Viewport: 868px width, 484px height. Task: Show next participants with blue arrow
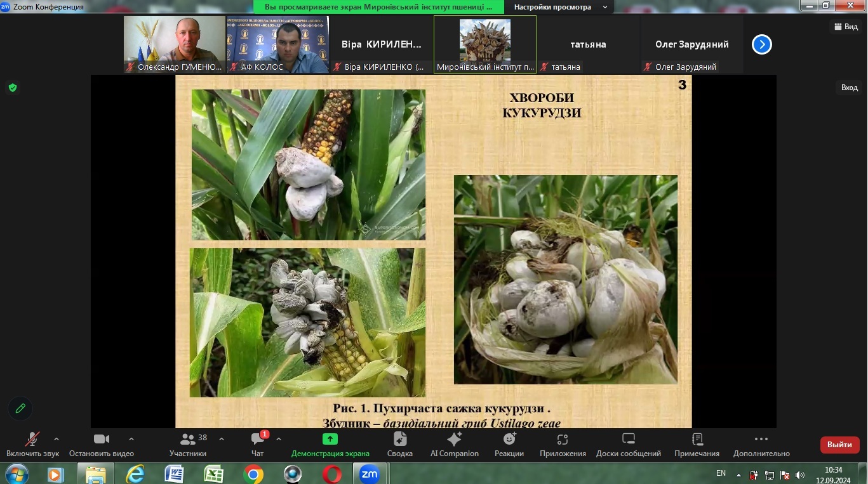[x=762, y=44]
